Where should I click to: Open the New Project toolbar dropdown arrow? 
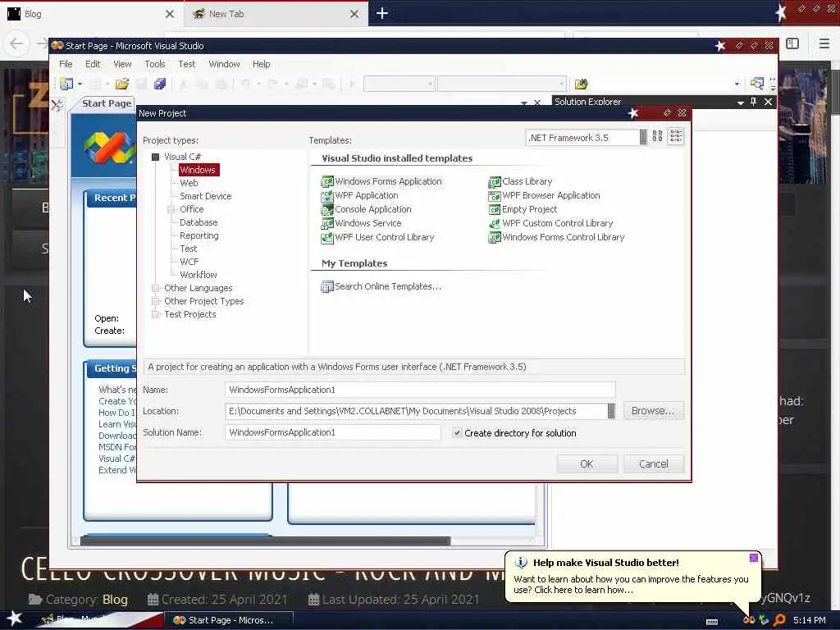tap(80, 84)
